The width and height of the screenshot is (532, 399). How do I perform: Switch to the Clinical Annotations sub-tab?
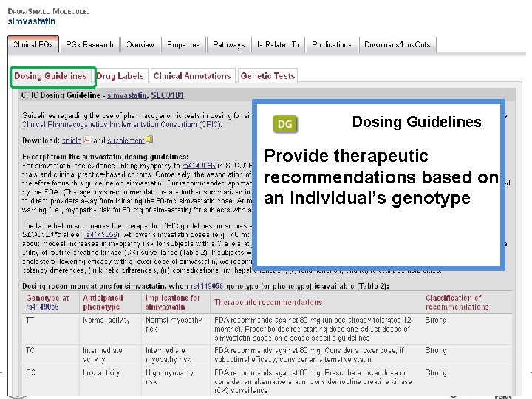pos(192,76)
